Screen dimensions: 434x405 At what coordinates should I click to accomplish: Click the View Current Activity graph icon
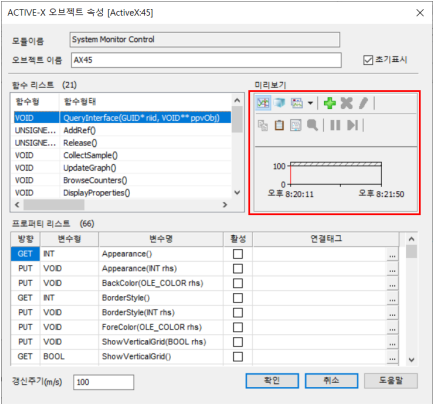tap(263, 103)
